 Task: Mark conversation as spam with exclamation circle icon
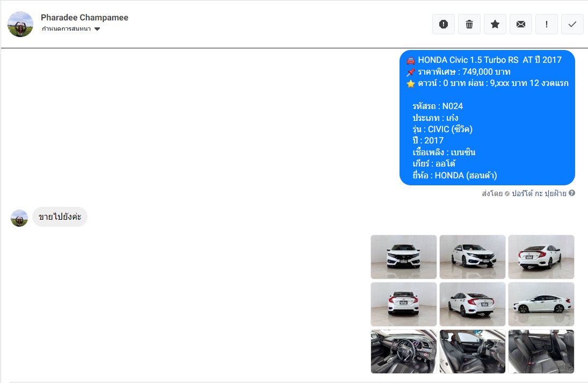[x=443, y=24]
